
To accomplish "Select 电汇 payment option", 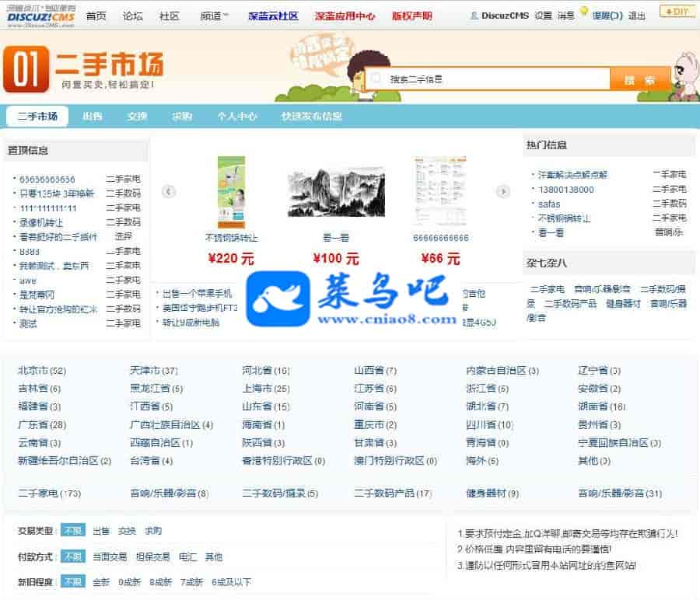I will coord(187,556).
